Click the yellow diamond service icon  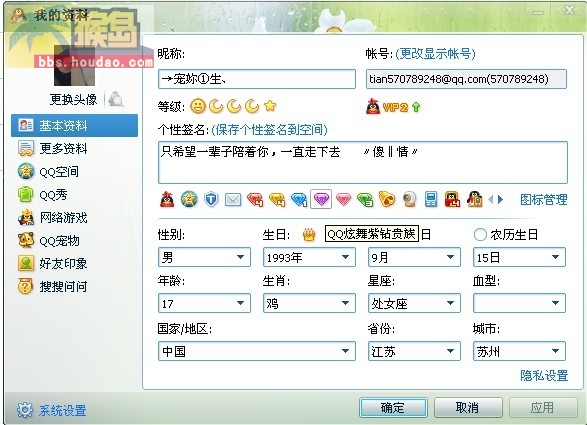tap(277, 200)
